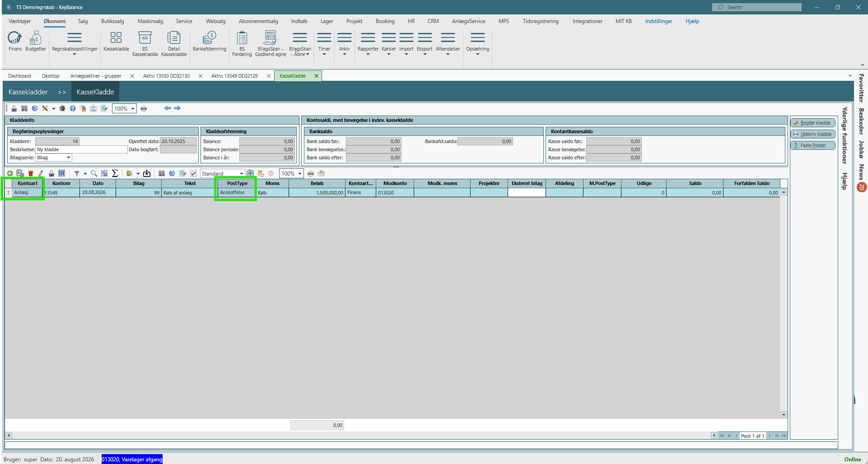Click the import download-arrow icon in grid toolbar
The width and height of the screenshot is (868, 464).
[147, 173]
